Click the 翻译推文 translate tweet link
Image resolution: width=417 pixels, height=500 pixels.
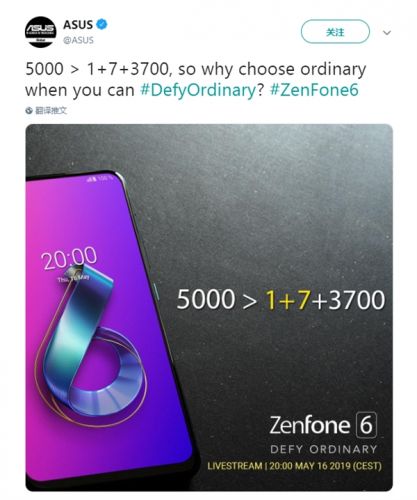click(51, 111)
